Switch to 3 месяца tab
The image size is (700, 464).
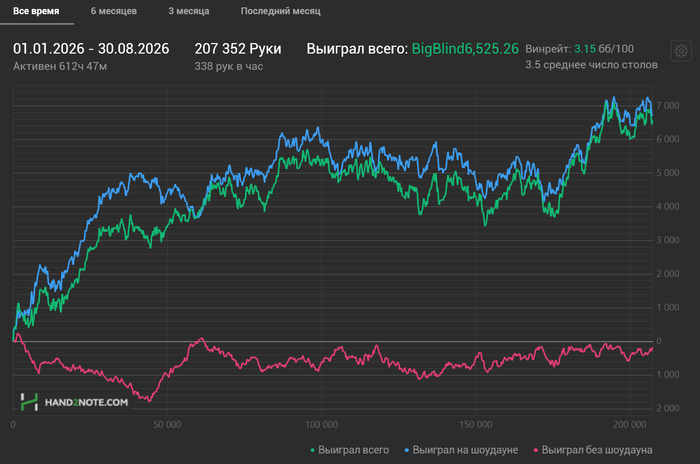point(189,11)
